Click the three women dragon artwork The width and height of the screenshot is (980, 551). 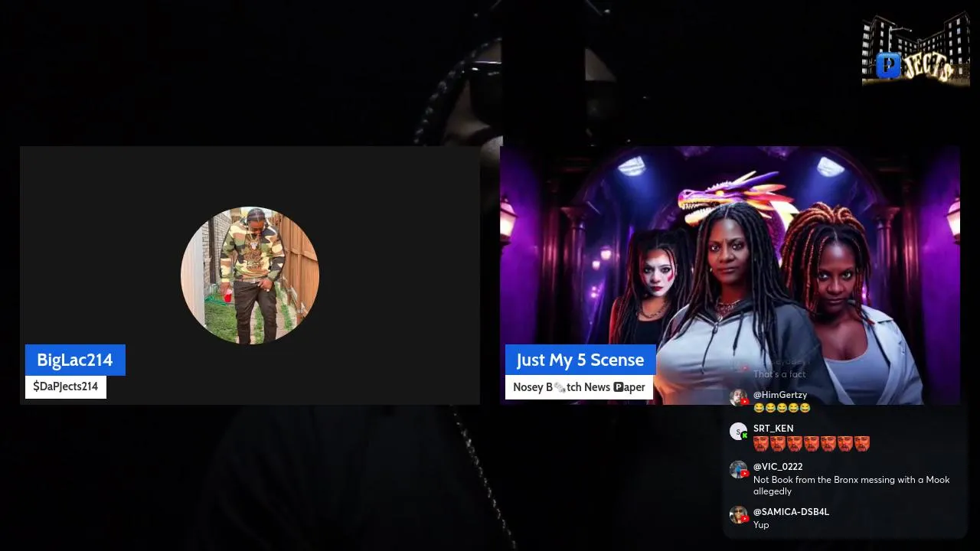click(x=730, y=275)
